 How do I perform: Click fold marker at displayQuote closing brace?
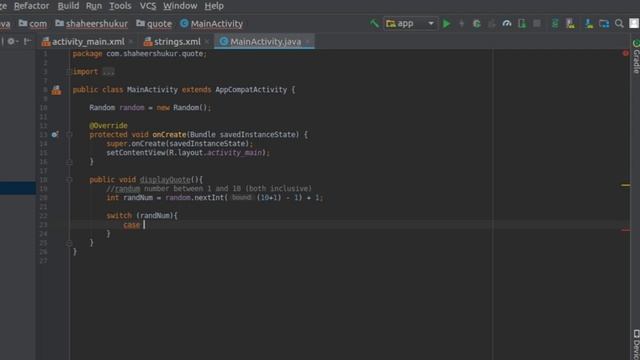pyautogui.click(x=69, y=243)
